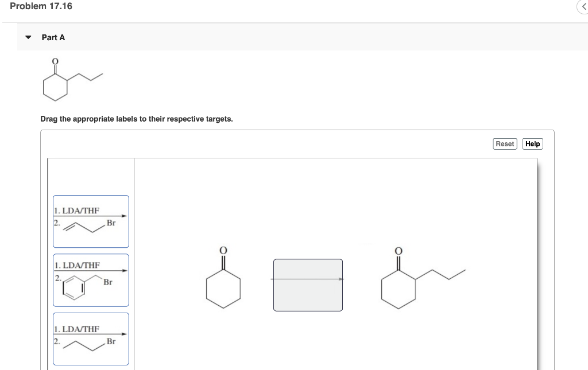Select the LDA/THF propyl bromide reagent label
This screenshot has height=370, width=588.
pyautogui.click(x=91, y=338)
